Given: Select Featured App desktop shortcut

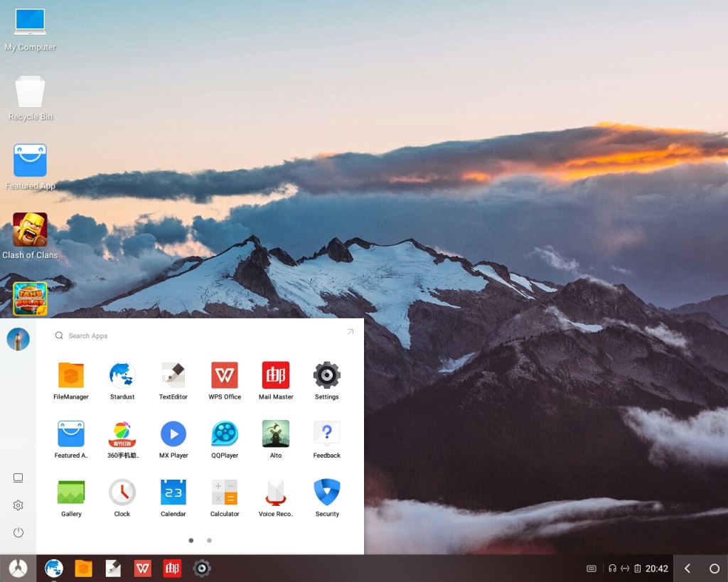Looking at the screenshot, I should [30, 167].
